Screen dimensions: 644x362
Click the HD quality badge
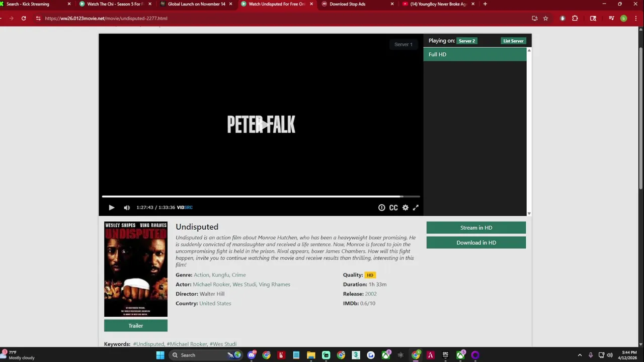click(370, 275)
